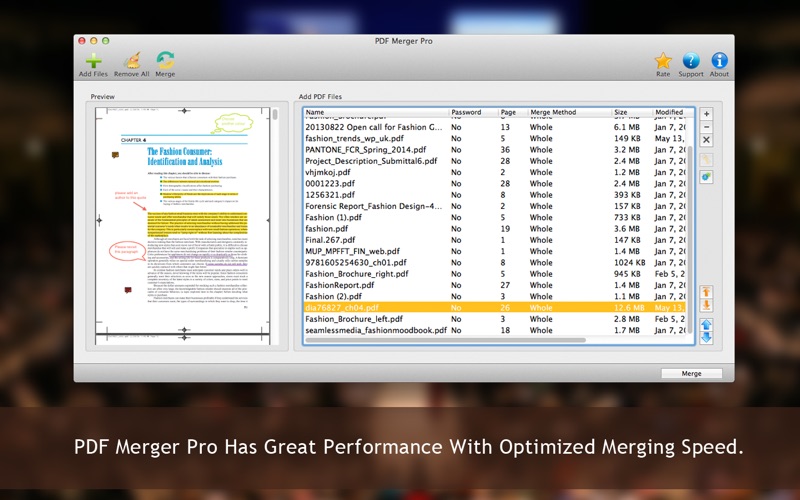Image resolution: width=800 pixels, height=500 pixels.
Task: Sort by the Password column header
Action: (x=473, y=112)
